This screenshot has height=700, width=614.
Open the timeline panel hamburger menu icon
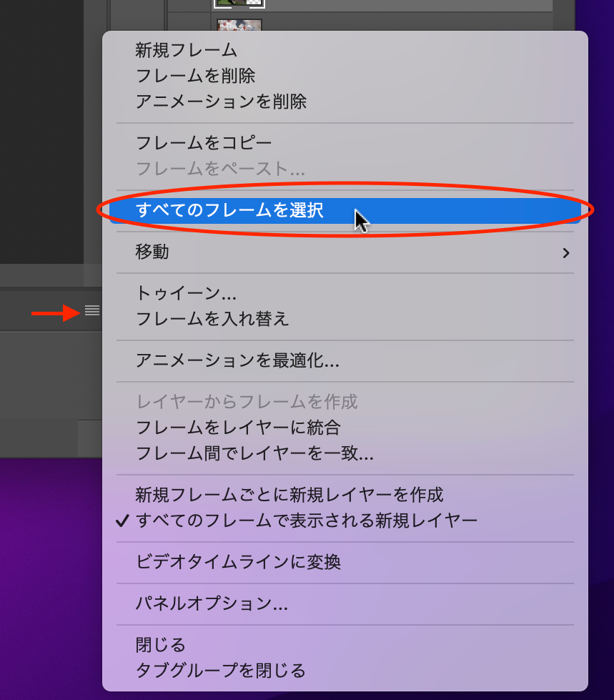pyautogui.click(x=92, y=310)
